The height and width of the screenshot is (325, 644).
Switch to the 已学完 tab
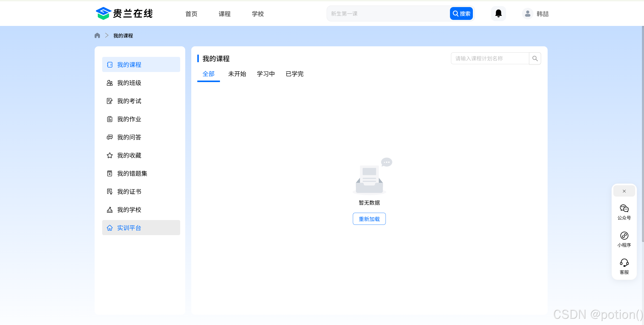pos(294,74)
